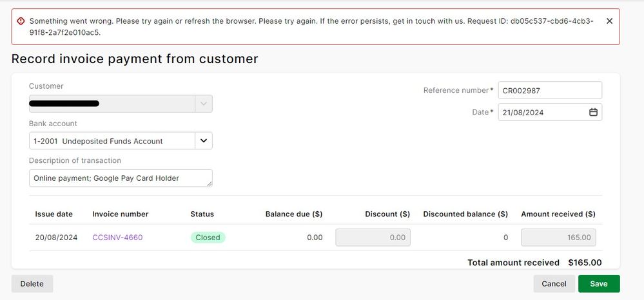The height and width of the screenshot is (300, 644).
Task: Save the invoice payment
Action: 599,284
